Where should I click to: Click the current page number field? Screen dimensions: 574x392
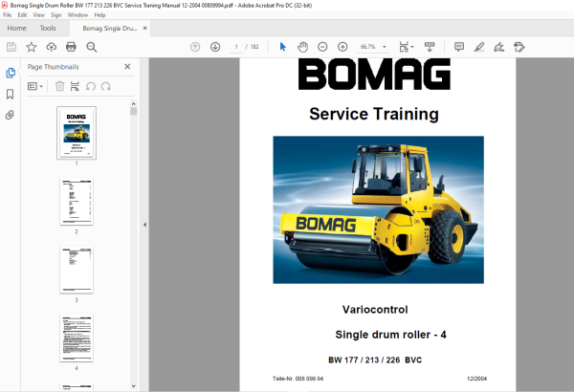[236, 47]
